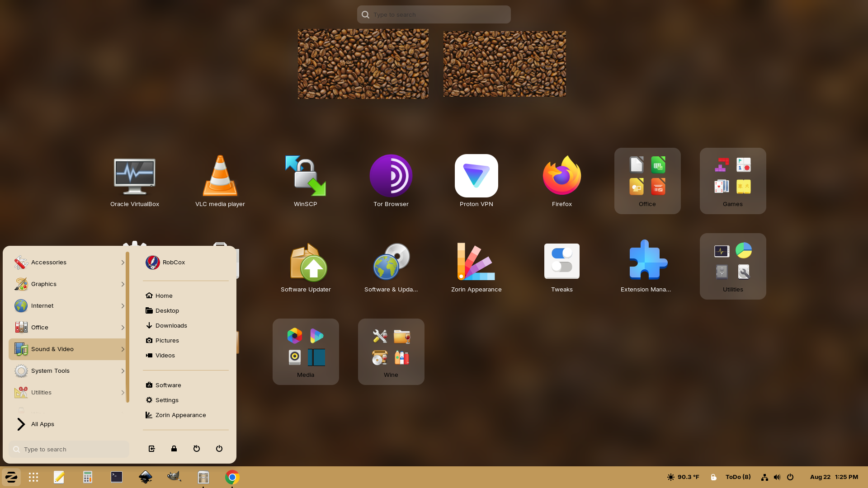Open the network status tray icon
This screenshot has width=868, height=488.
[764, 477]
